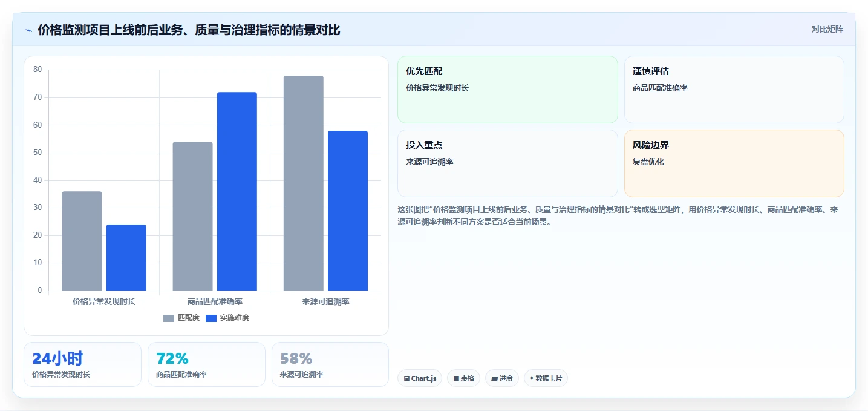Click the description paragraph starting 这张图把

(618, 215)
